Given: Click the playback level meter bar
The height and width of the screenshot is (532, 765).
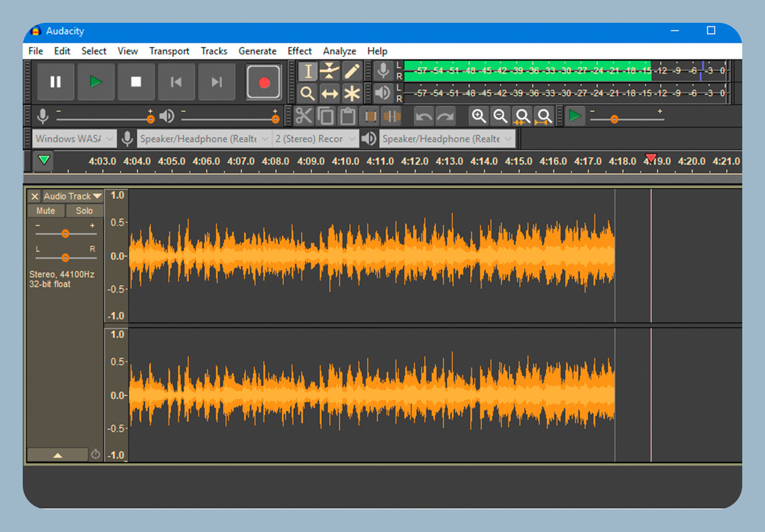Looking at the screenshot, I should [566, 93].
